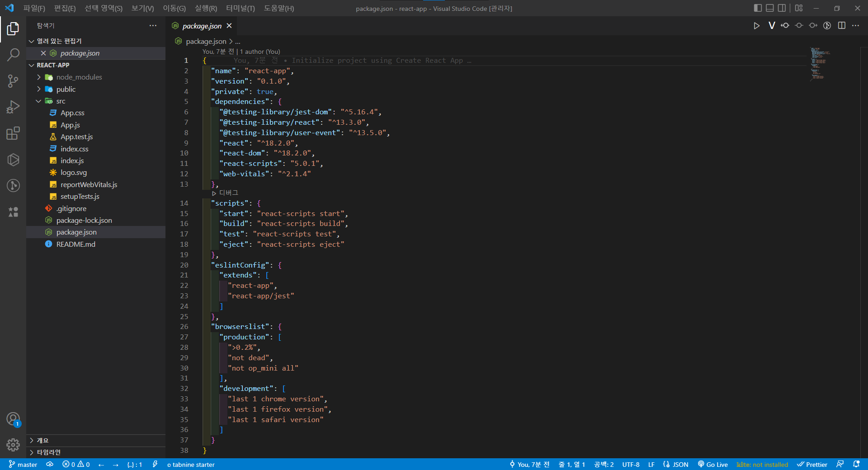The image size is (868, 470).
Task: Open the Explorer view in activity bar
Action: [13, 29]
